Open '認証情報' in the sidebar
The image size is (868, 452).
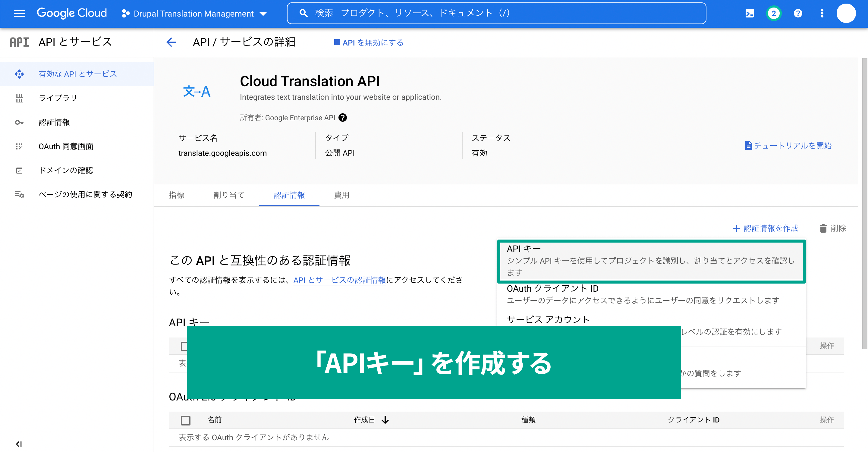point(77,122)
